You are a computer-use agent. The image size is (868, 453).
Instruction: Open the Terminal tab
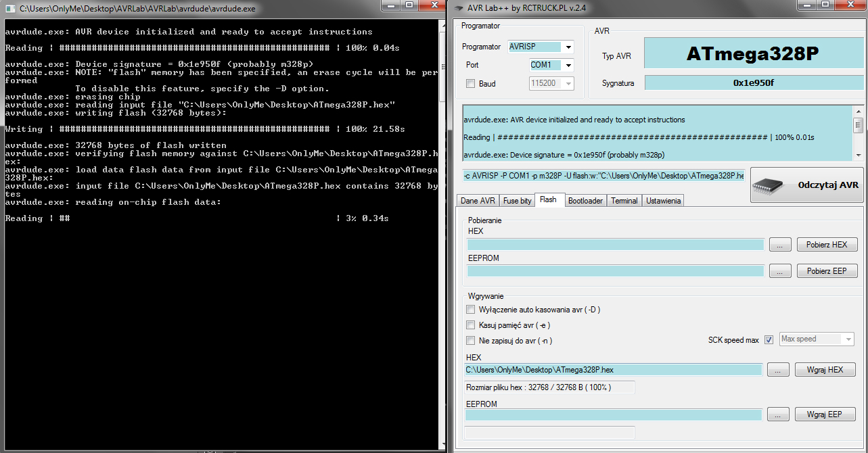tap(624, 201)
